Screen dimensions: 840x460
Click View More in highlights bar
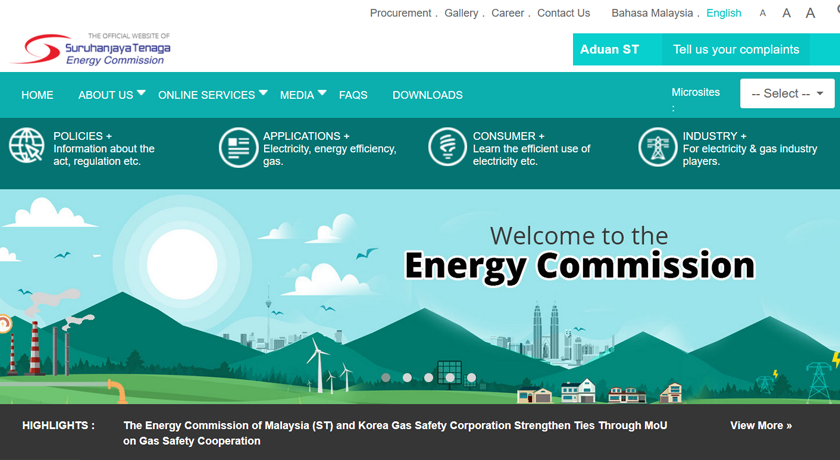(761, 425)
